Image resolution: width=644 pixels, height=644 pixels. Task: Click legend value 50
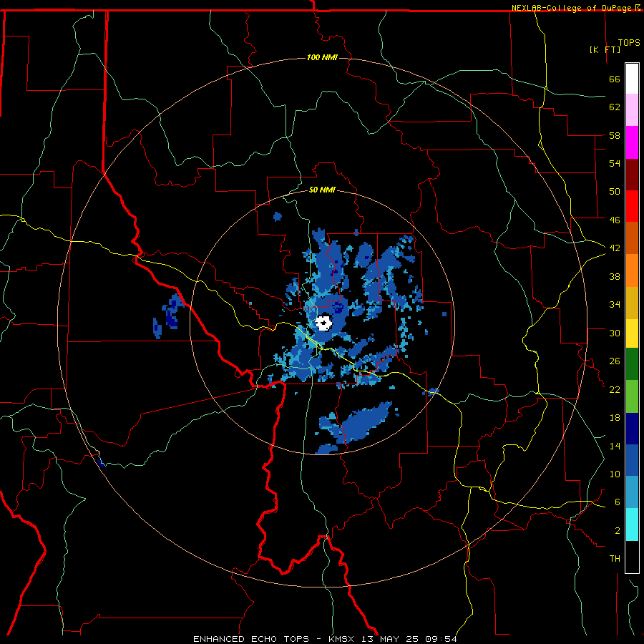coord(615,191)
